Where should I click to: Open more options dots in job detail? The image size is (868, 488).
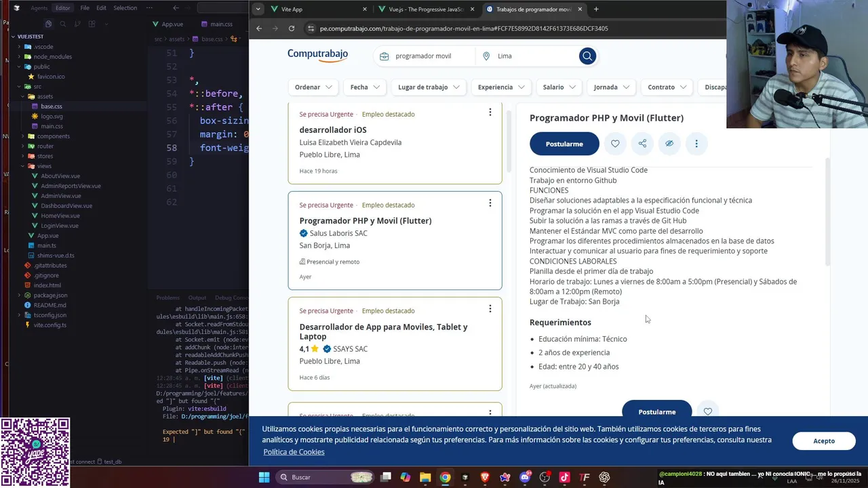coord(696,144)
